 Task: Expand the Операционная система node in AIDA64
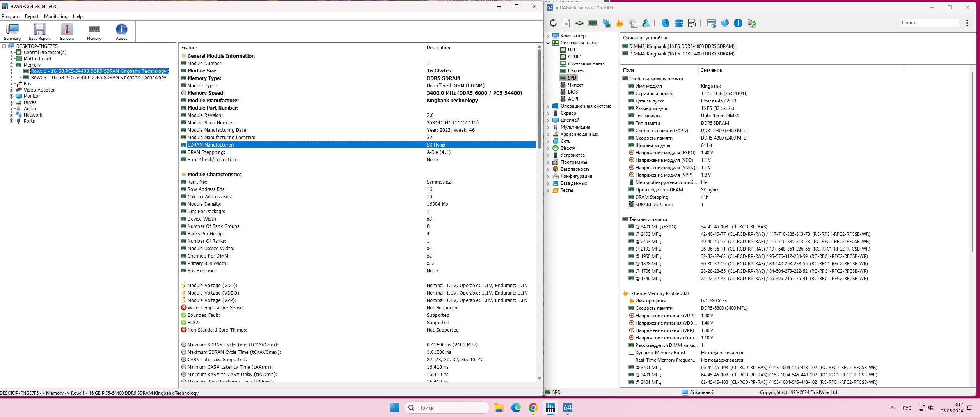548,106
